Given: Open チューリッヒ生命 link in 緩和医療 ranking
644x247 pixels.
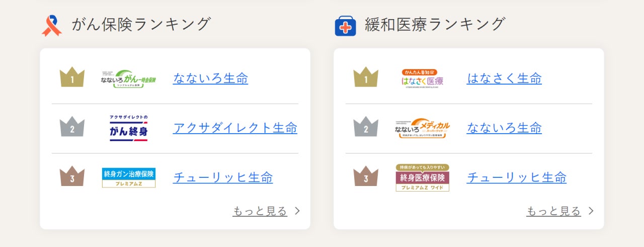Looking at the screenshot, I should 517,177.
